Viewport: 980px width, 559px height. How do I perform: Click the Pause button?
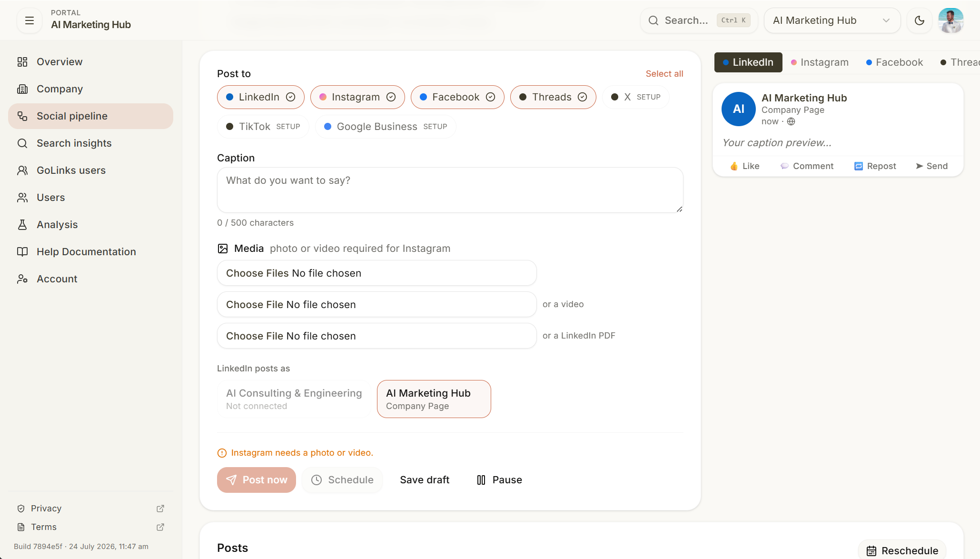pos(499,480)
